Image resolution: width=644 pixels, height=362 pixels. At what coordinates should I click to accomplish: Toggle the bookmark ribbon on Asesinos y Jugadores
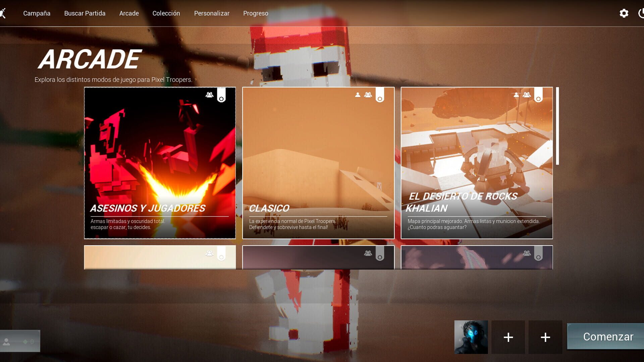(221, 95)
